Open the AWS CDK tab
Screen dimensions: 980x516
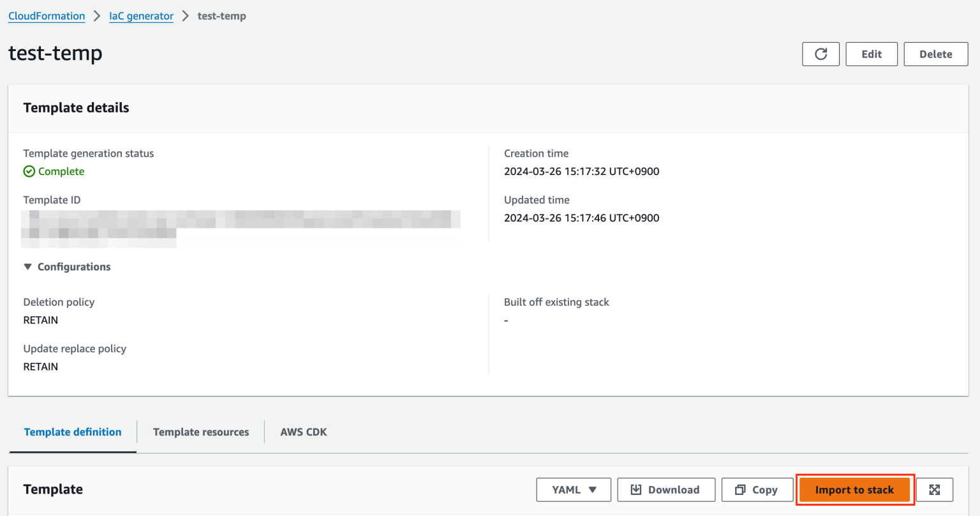pyautogui.click(x=303, y=432)
